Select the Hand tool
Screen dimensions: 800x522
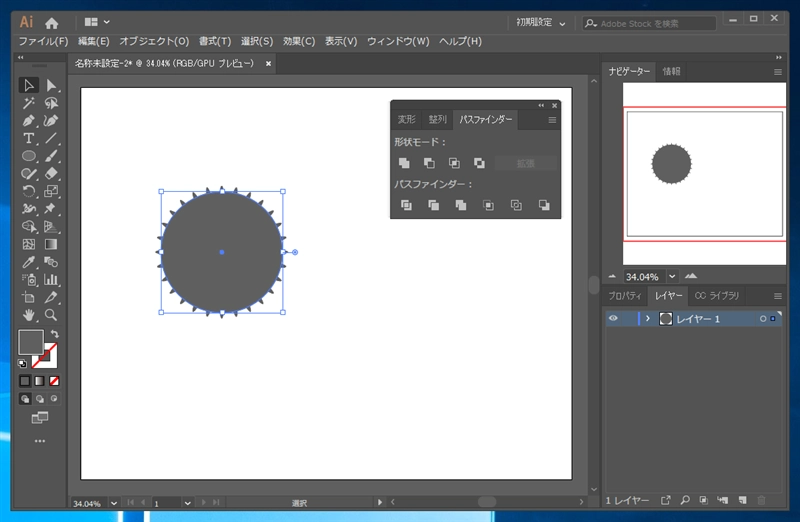tap(29, 315)
